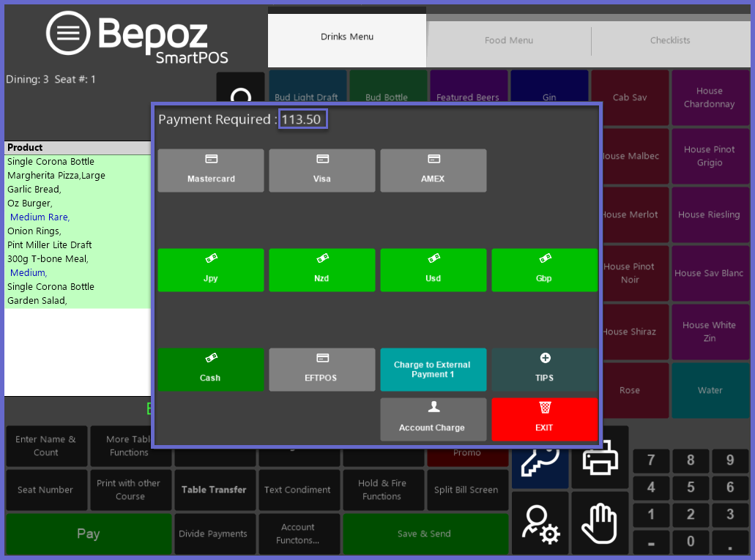The width and height of the screenshot is (755, 560).
Task: Choose Account Charge option
Action: (x=434, y=419)
